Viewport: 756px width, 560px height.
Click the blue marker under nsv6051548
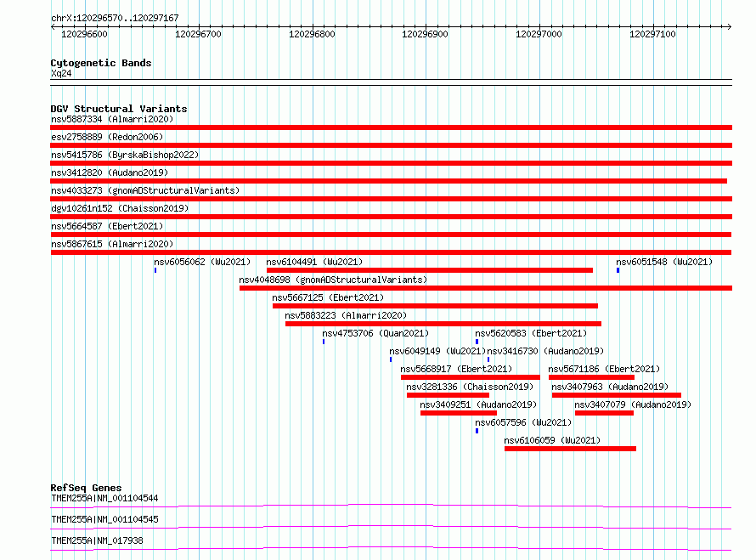(618, 270)
